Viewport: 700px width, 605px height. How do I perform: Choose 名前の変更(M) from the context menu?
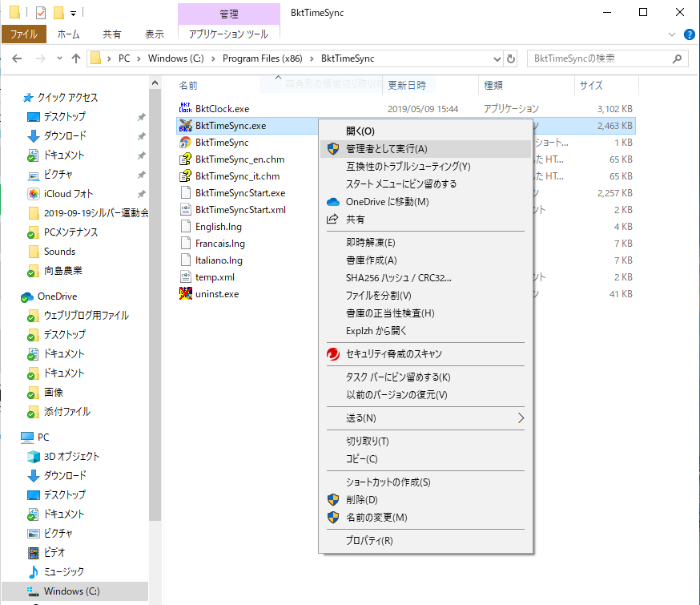pyautogui.click(x=425, y=518)
